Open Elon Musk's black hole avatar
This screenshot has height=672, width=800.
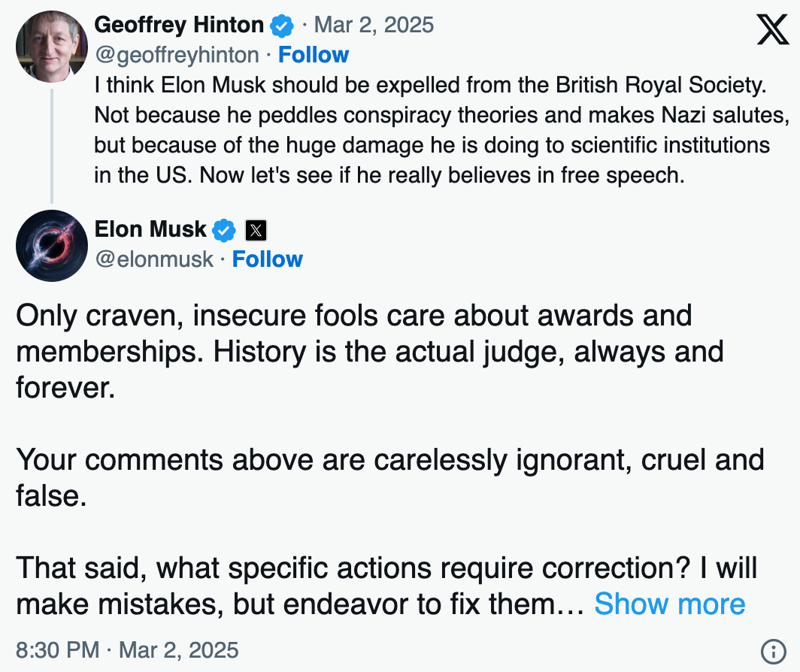coord(52,246)
